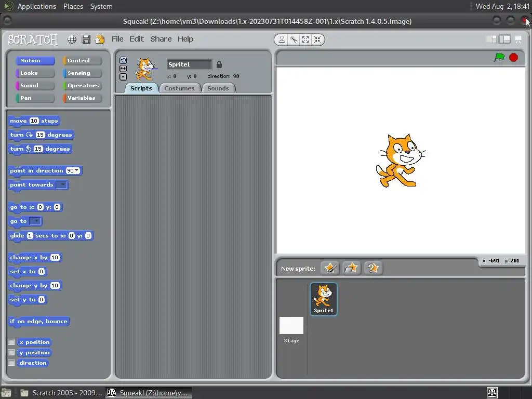Switch to Scratch 2003 - 2009 taskbar window

61,393
